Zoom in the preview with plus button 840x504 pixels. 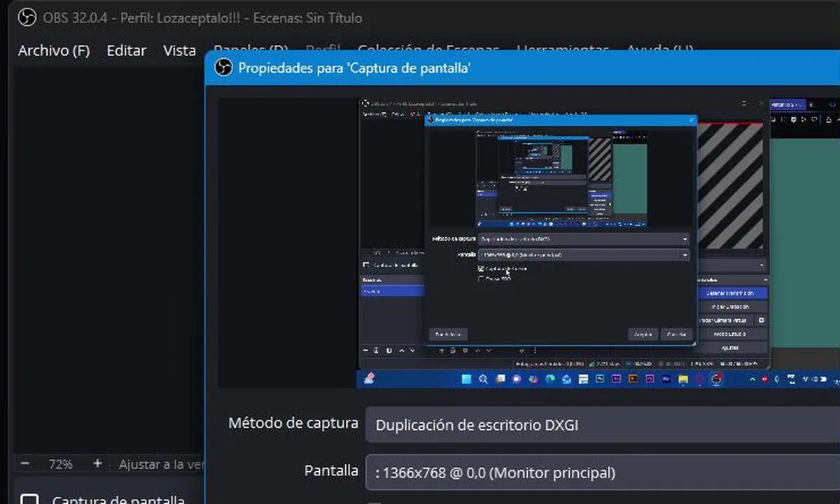coord(97,463)
